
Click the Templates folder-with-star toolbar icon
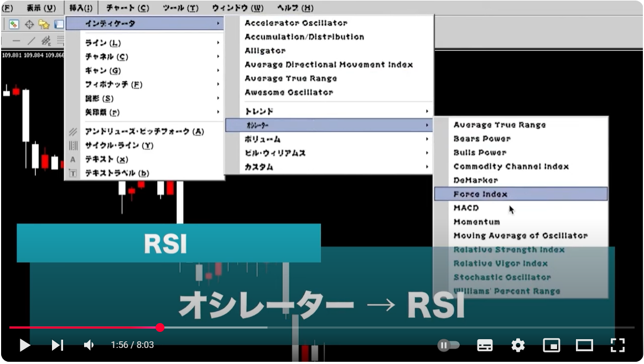pos(44,24)
